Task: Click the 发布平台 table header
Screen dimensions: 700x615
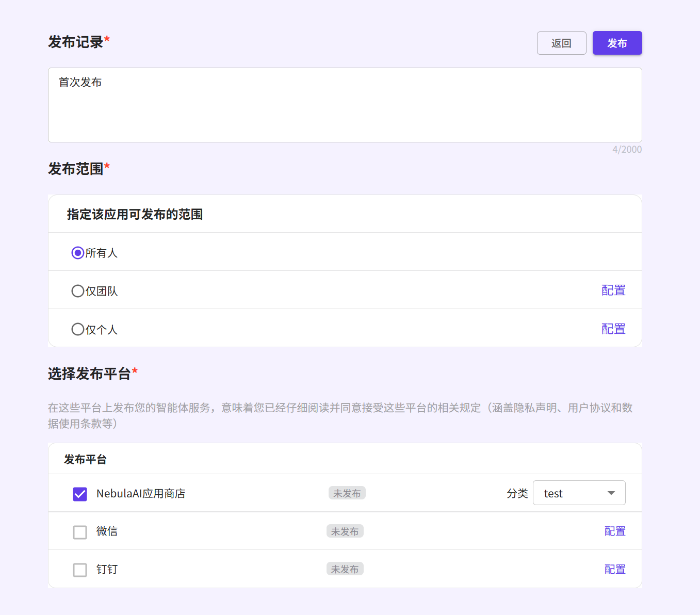Action: pos(85,460)
